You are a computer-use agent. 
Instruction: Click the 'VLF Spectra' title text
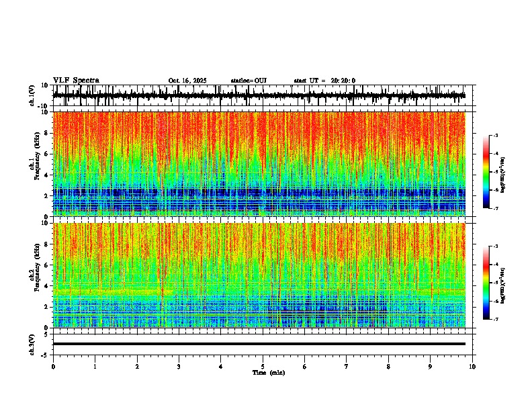pyautogui.click(x=76, y=81)
